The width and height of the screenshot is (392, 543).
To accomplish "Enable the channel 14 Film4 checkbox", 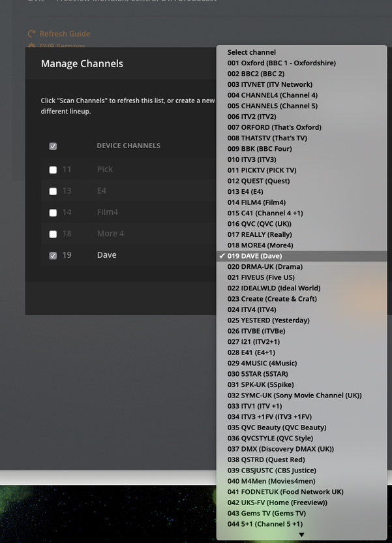I will 53,213.
